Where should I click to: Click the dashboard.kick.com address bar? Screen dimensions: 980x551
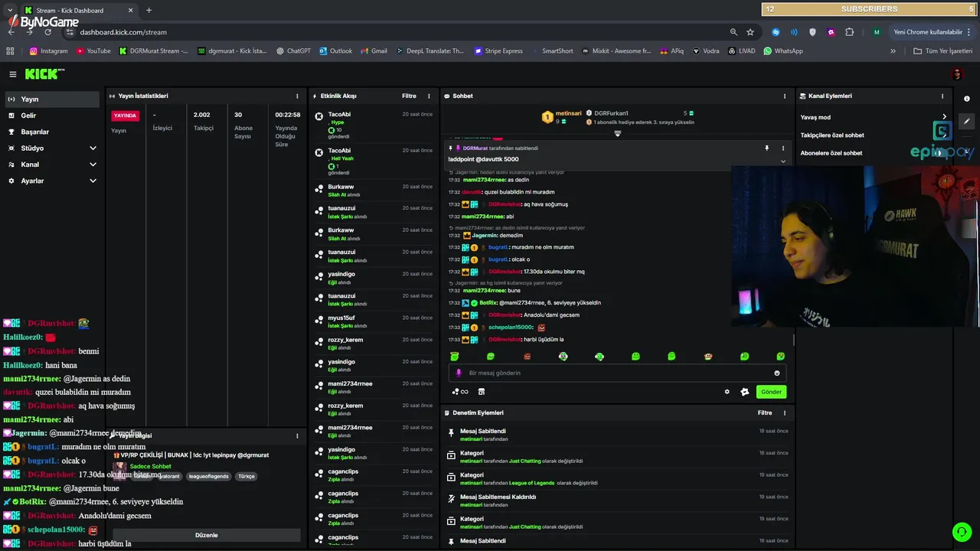(x=398, y=32)
